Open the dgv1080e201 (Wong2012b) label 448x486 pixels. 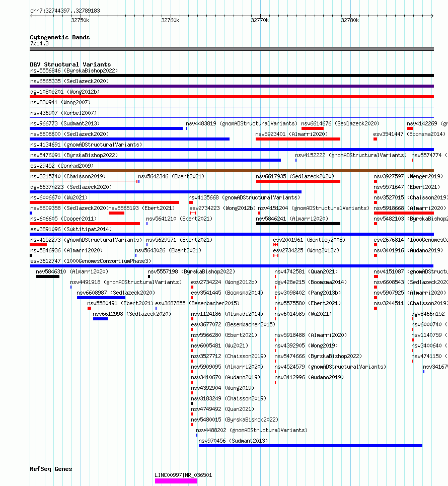[x=65, y=92]
